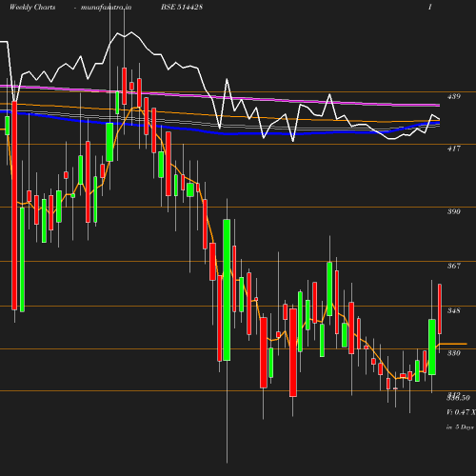Select the tall green candle beside the long lower wick

pos(227,289)
